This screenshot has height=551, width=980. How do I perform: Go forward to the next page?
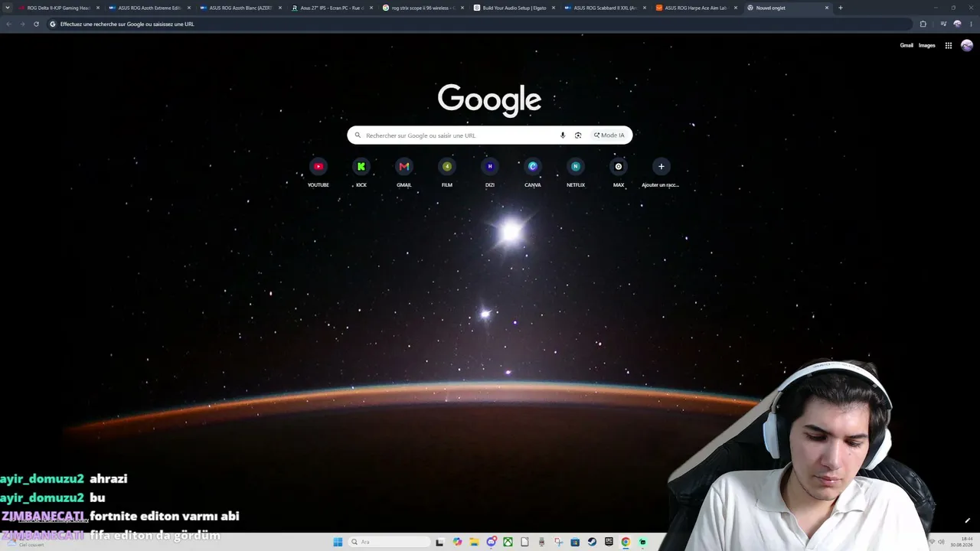pyautogui.click(x=22, y=24)
